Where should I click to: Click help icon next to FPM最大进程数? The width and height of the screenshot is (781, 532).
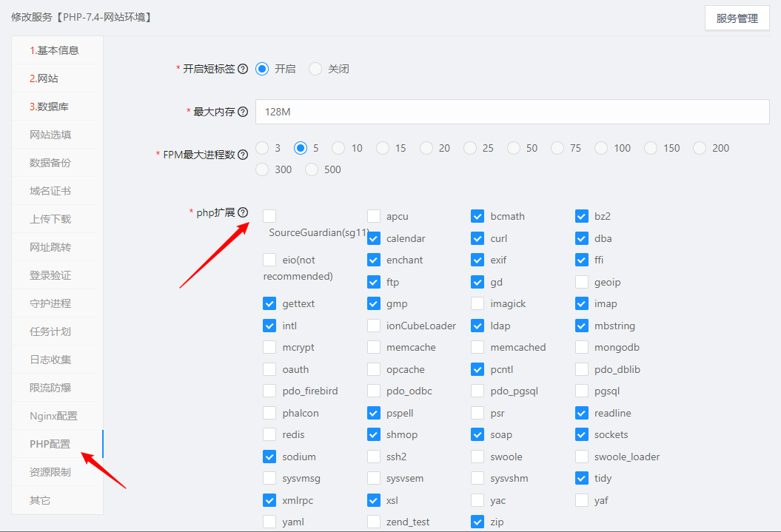[243, 155]
